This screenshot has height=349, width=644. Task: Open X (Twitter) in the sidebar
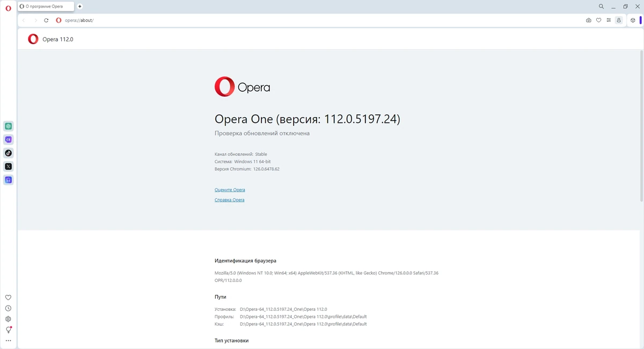[x=9, y=166]
